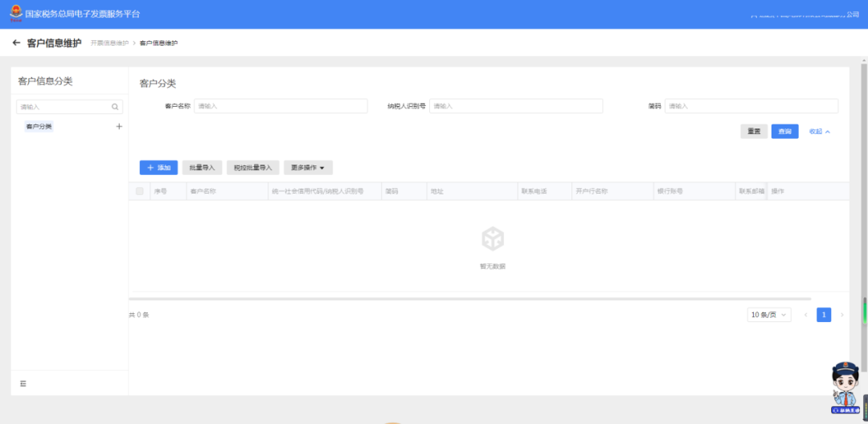
Task: Click the tax bureau emblem logo
Action: (x=16, y=14)
